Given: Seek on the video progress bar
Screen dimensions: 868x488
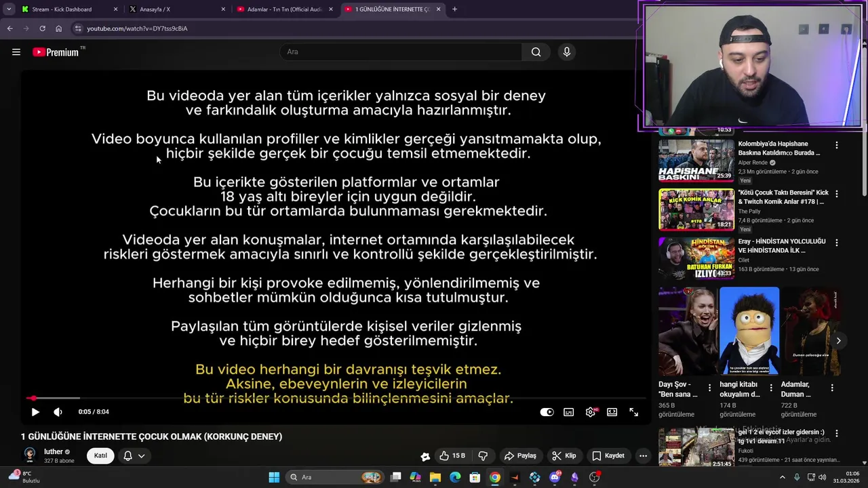Looking at the screenshot, I should pos(335,399).
